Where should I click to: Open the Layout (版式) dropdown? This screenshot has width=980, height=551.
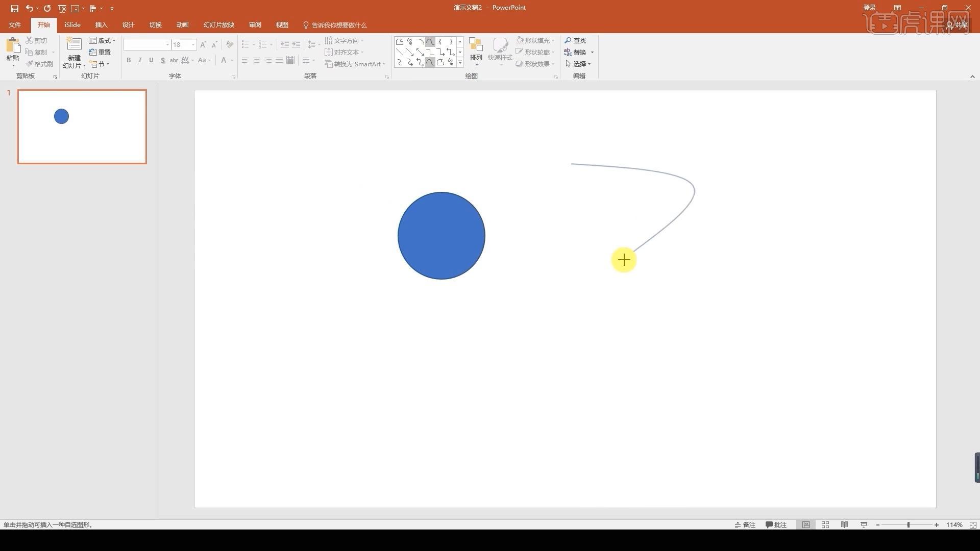(x=103, y=40)
